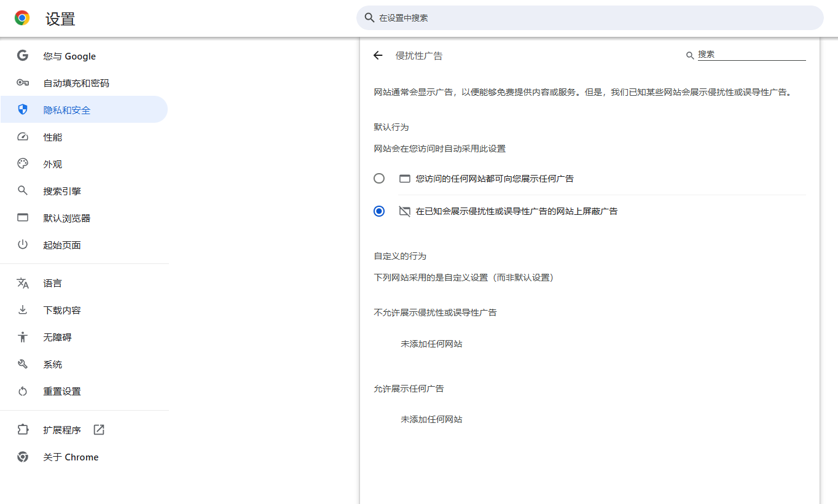This screenshot has width=838, height=504.
Task: Click the 允许展示任何广告 heading
Action: tap(409, 389)
